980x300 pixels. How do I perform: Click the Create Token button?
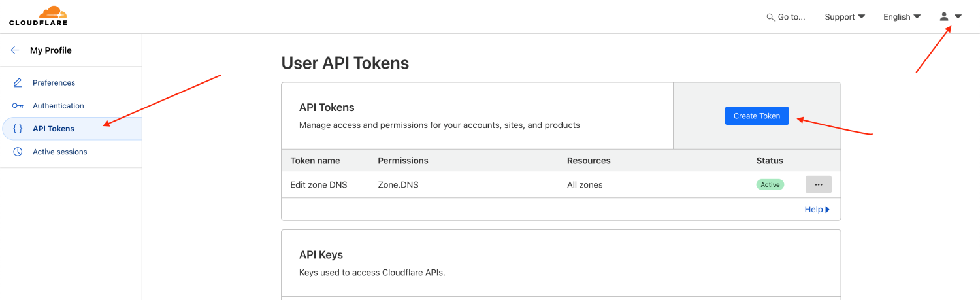point(757,116)
